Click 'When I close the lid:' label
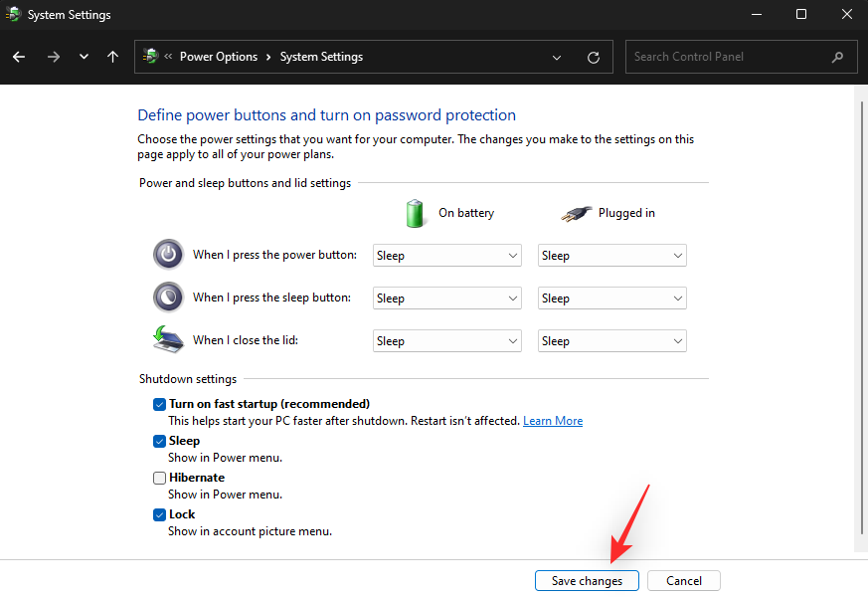This screenshot has height=597, width=868. click(x=246, y=340)
